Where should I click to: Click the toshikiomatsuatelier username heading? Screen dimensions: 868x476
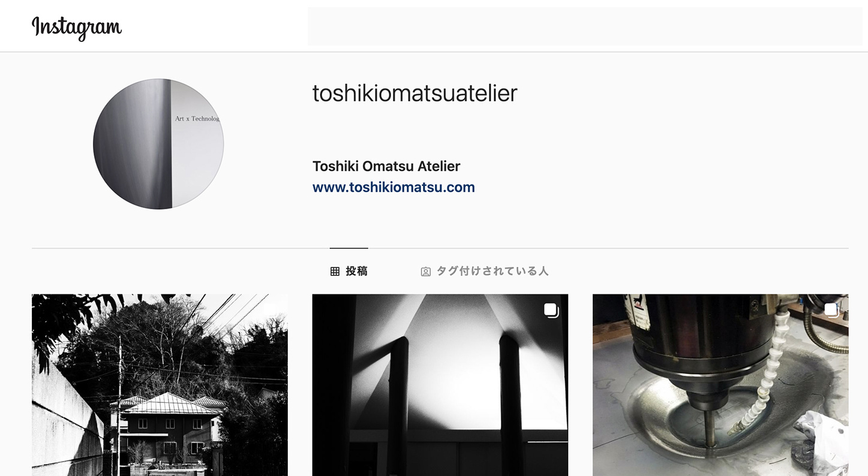pos(415,93)
